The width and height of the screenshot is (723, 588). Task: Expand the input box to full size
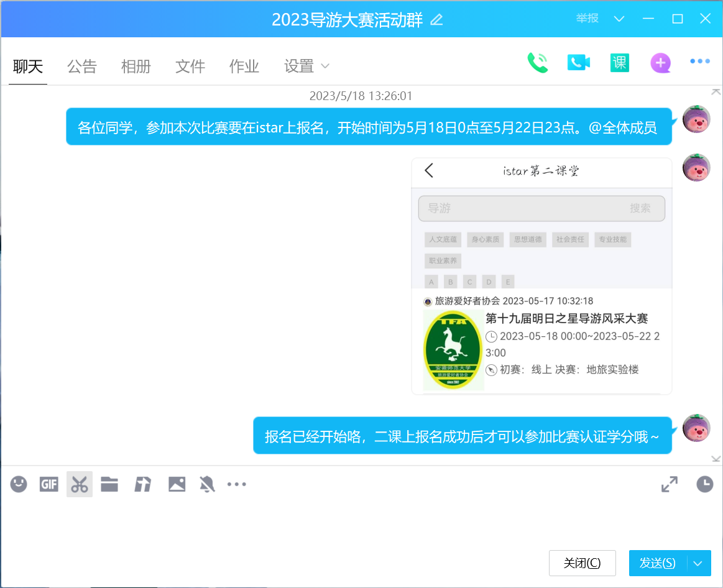[670, 484]
